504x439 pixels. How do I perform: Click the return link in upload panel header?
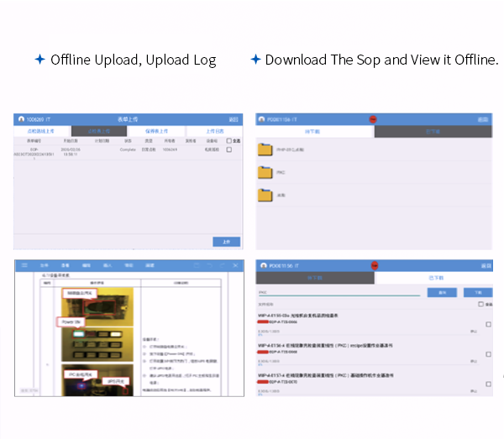click(x=234, y=120)
